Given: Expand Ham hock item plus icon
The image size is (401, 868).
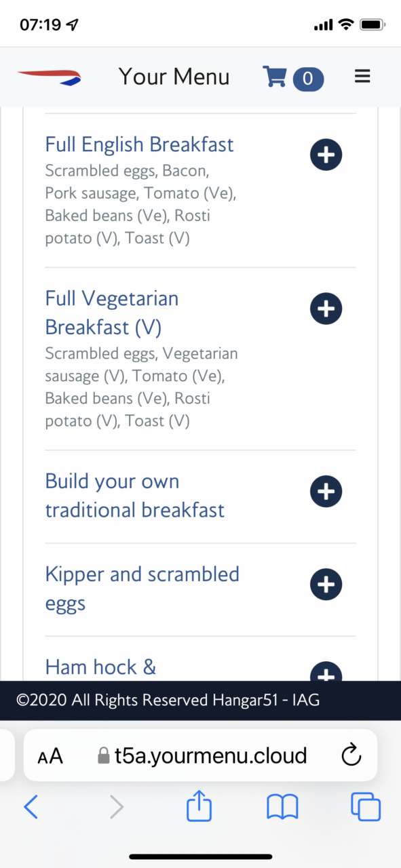Looking at the screenshot, I should (326, 671).
